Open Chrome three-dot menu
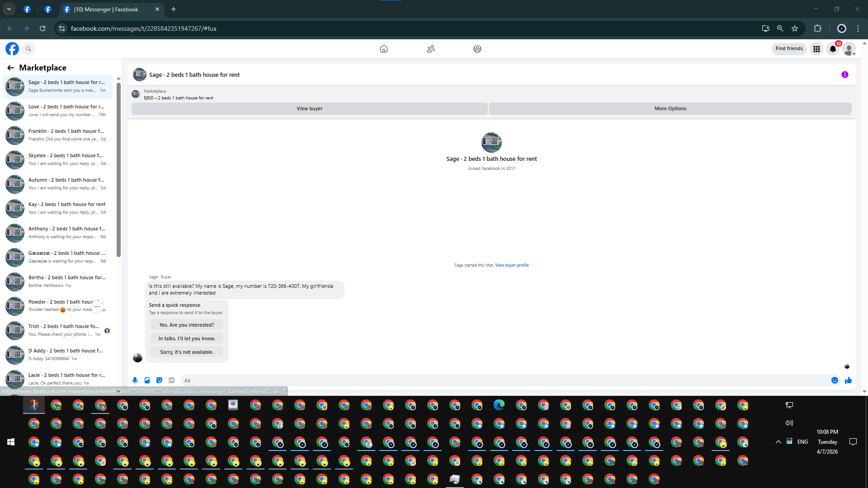 858,28
